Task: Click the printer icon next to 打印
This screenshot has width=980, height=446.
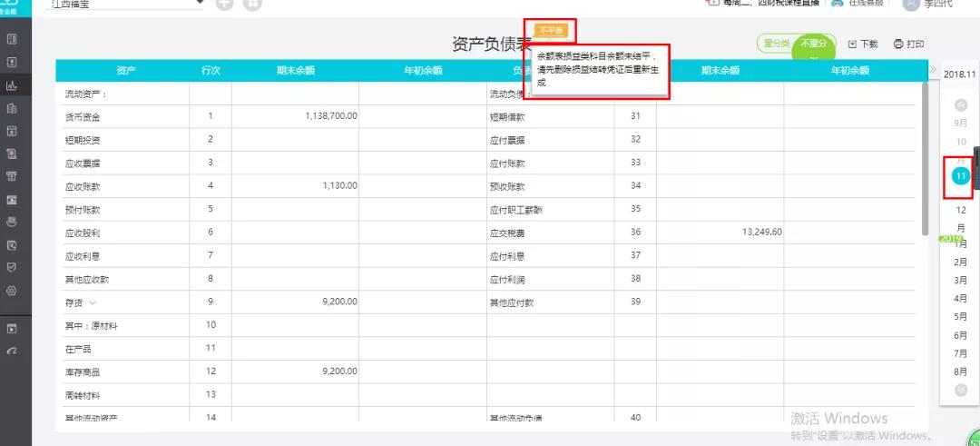Action: pyautogui.click(x=898, y=44)
